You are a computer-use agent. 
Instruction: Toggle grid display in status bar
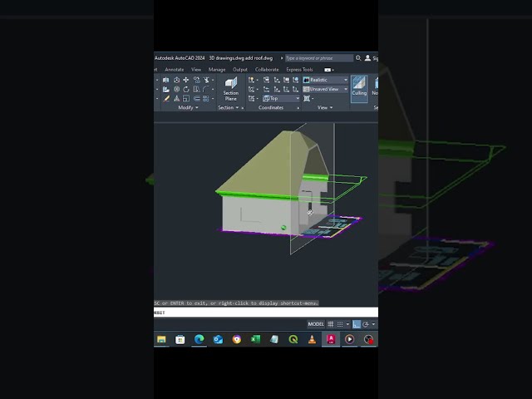(331, 324)
